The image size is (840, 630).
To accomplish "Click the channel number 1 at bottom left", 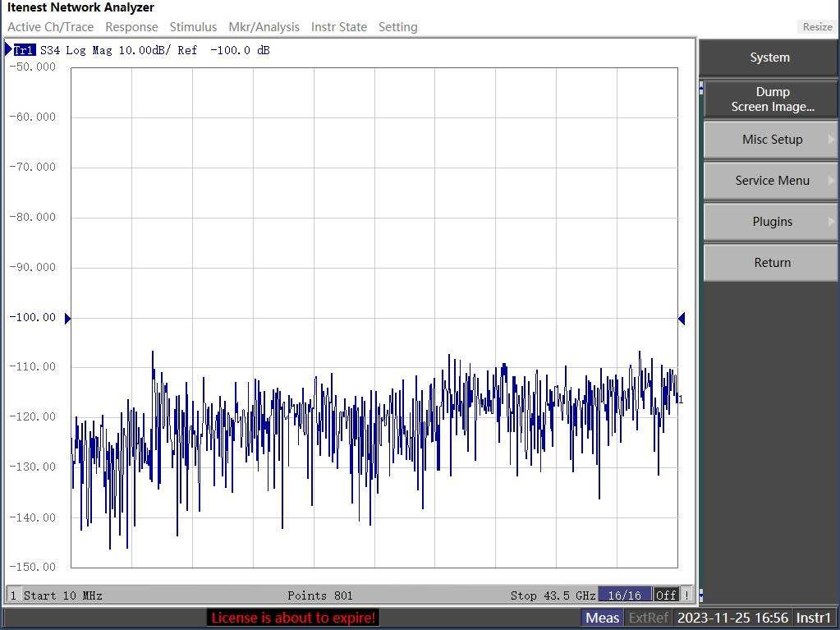I will coord(13,596).
